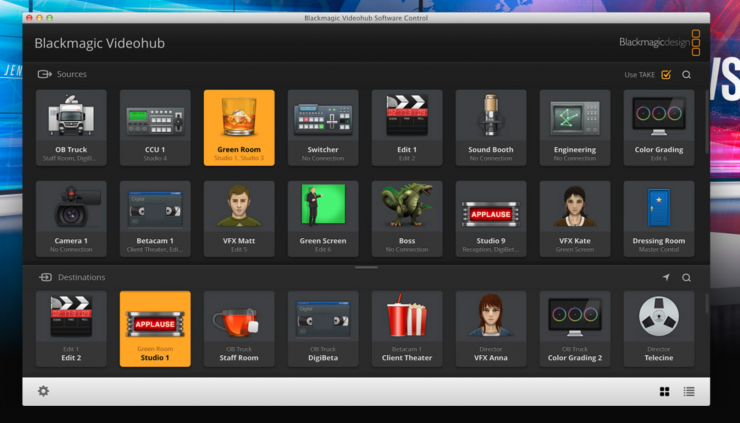Select the Studio 9 applause source
Screen dimensions: 740x423
[x=491, y=219]
